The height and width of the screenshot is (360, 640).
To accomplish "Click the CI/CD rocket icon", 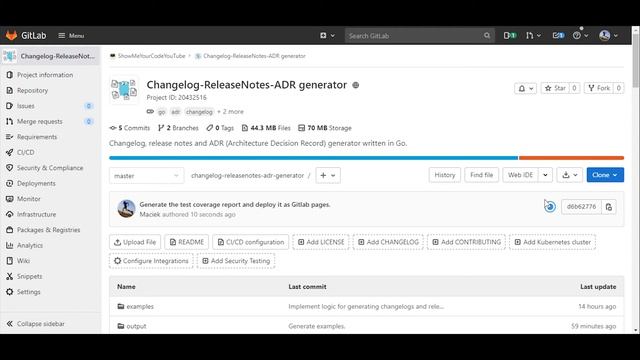I will pyautogui.click(x=9, y=152).
